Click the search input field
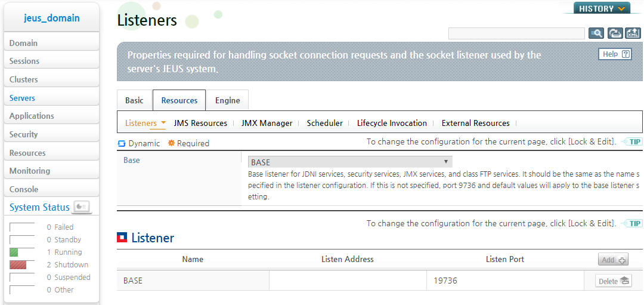644x305 pixels. (x=516, y=33)
